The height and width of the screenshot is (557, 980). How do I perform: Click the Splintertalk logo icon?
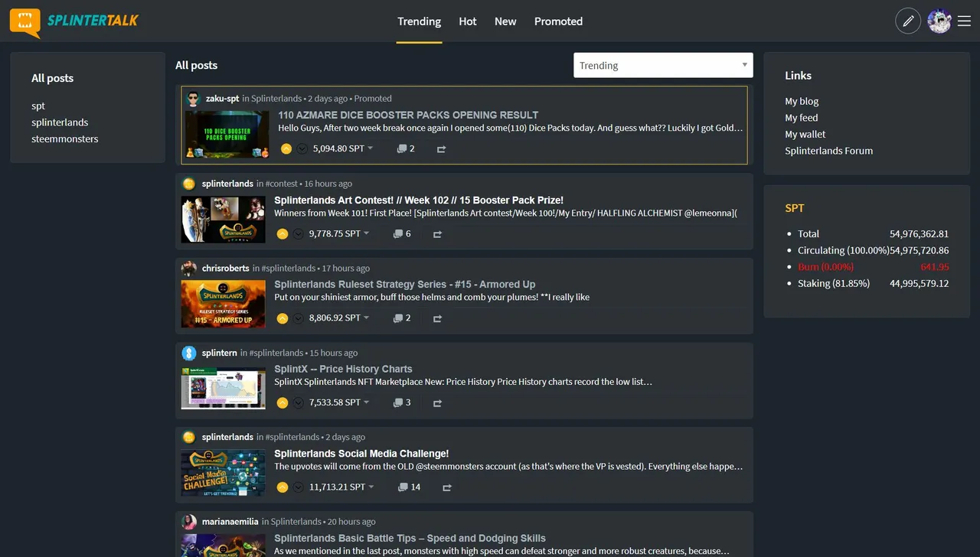[24, 22]
